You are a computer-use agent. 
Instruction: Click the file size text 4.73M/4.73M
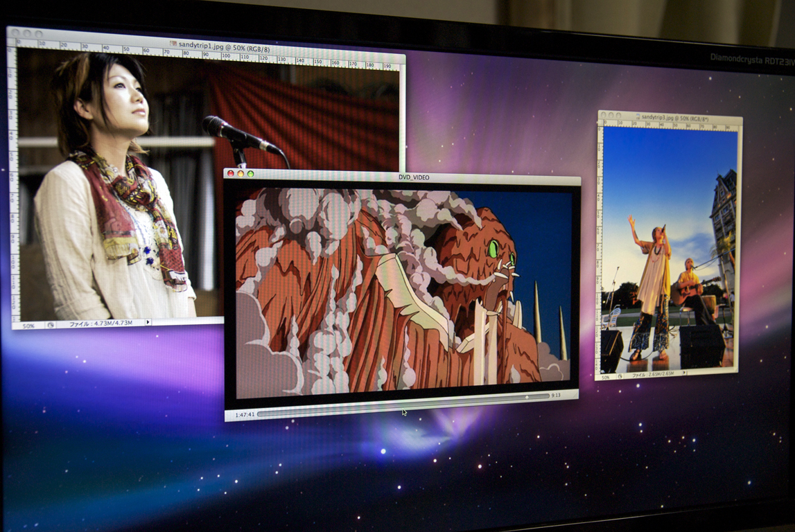pos(101,323)
